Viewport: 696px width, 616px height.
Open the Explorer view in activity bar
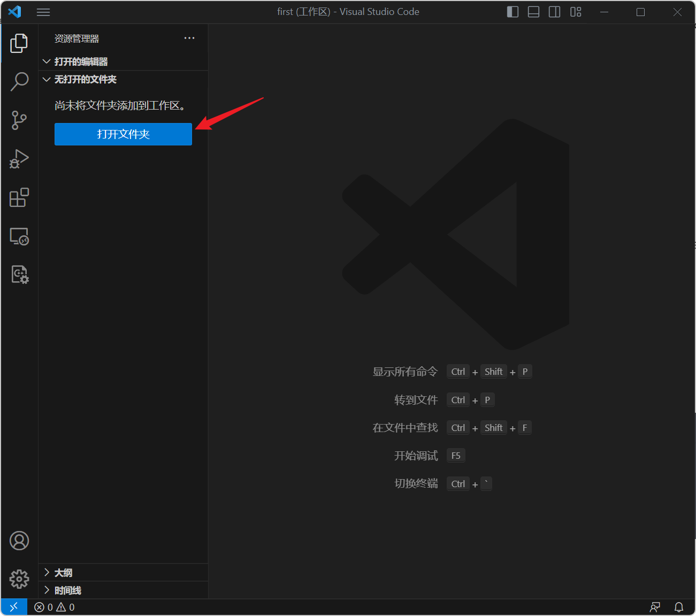pos(19,43)
